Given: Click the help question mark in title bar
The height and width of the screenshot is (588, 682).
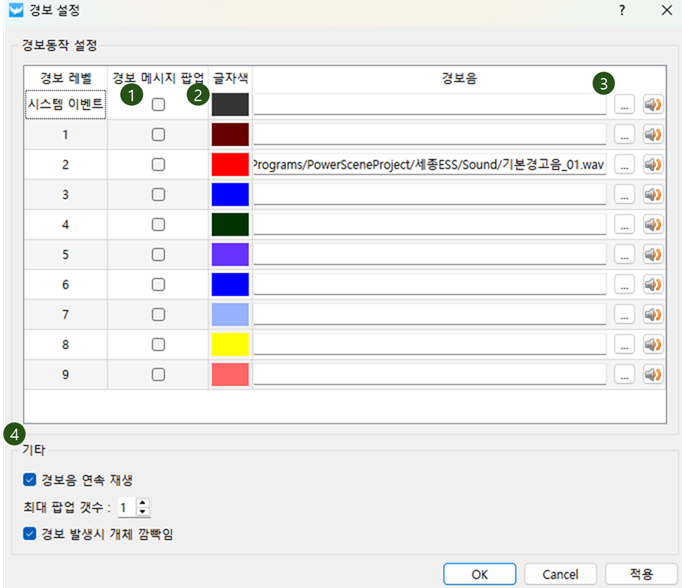Looking at the screenshot, I should coord(622,12).
